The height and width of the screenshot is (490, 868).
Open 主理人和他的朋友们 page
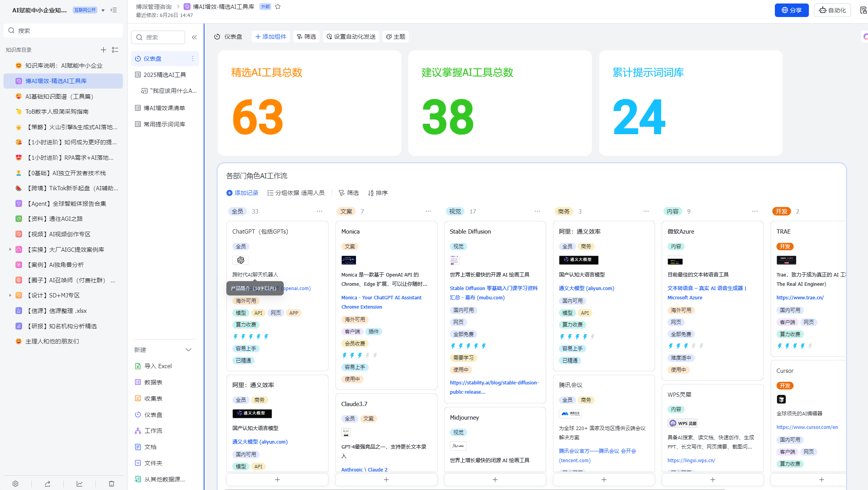tap(63, 341)
